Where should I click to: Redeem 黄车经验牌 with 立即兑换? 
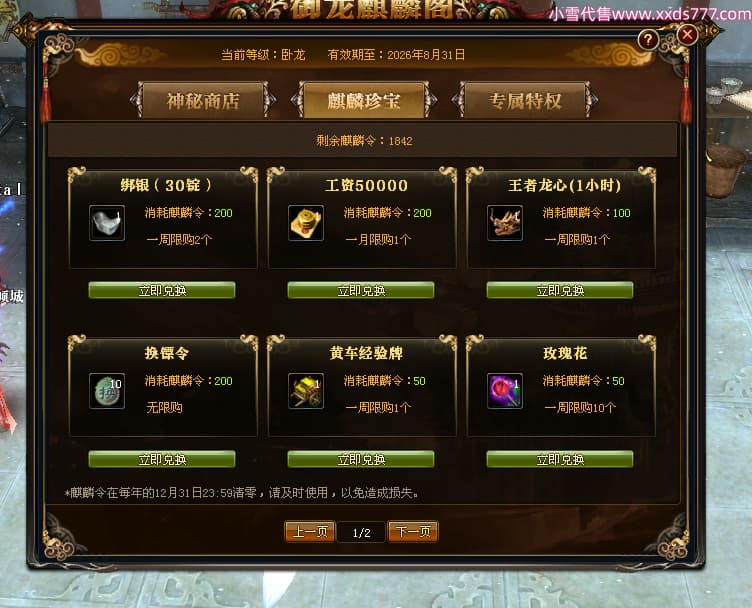[361, 459]
